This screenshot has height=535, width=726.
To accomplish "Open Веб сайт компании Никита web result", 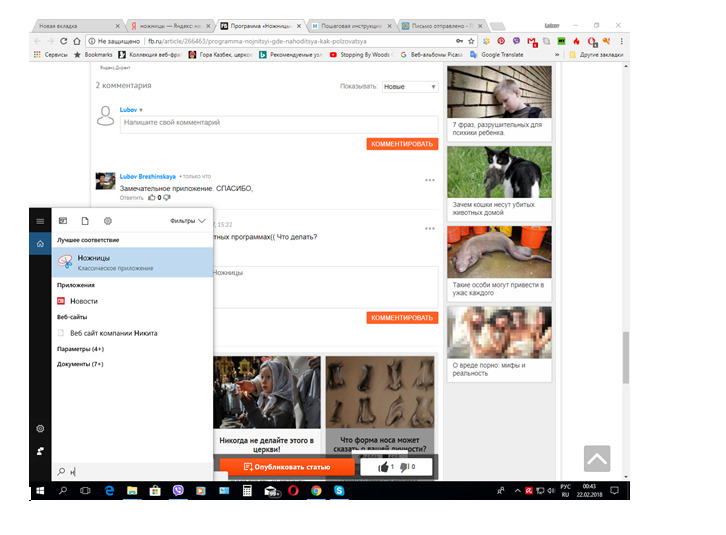I will (x=113, y=333).
